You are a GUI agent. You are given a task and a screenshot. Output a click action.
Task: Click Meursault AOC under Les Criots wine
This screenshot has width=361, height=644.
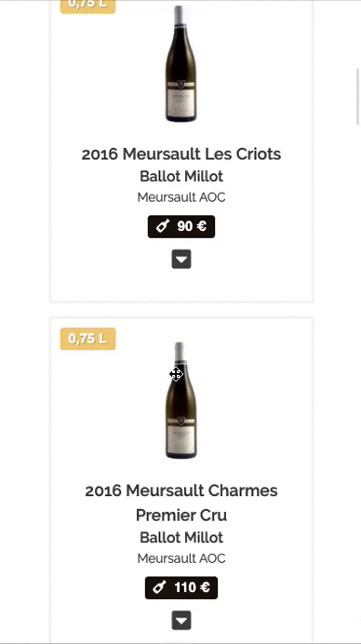click(x=181, y=197)
